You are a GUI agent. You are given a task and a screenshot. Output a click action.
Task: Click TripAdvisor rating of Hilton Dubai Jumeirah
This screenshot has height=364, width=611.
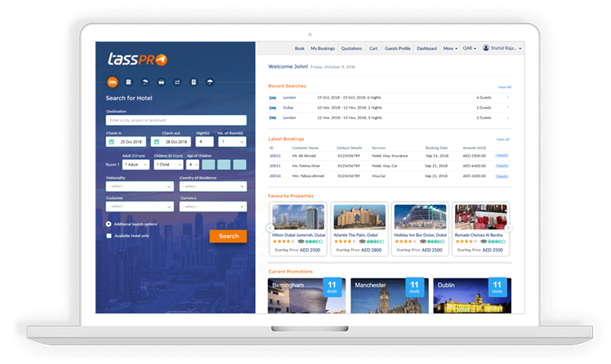(310, 242)
